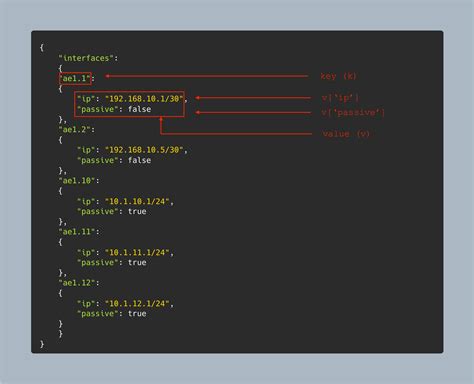Click the "192.168.10.1/30" IP value

[144, 99]
